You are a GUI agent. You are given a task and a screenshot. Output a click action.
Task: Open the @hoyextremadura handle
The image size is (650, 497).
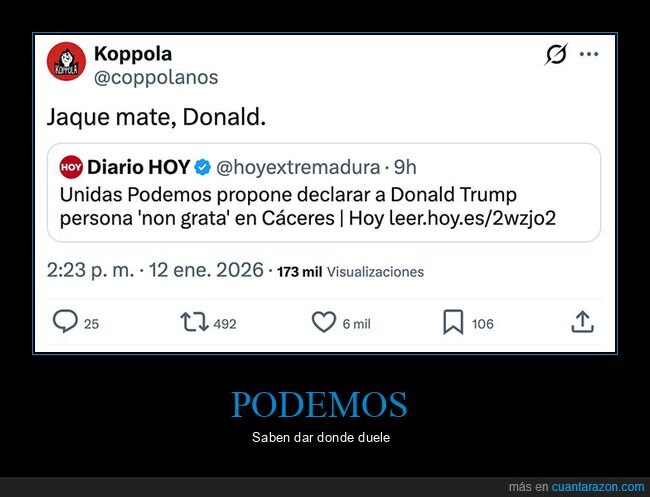(298, 167)
